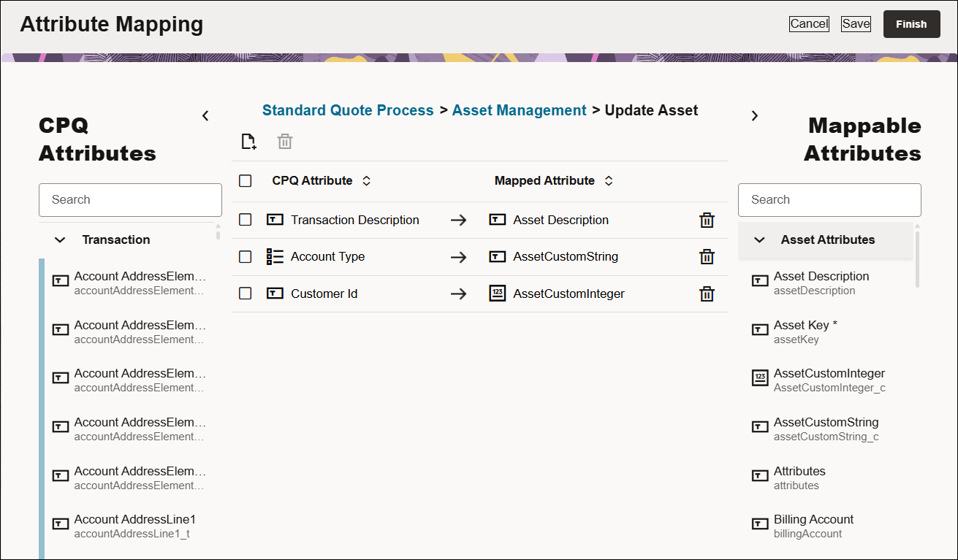
Task: Delete the Customer Id mapping row
Action: 707,294
